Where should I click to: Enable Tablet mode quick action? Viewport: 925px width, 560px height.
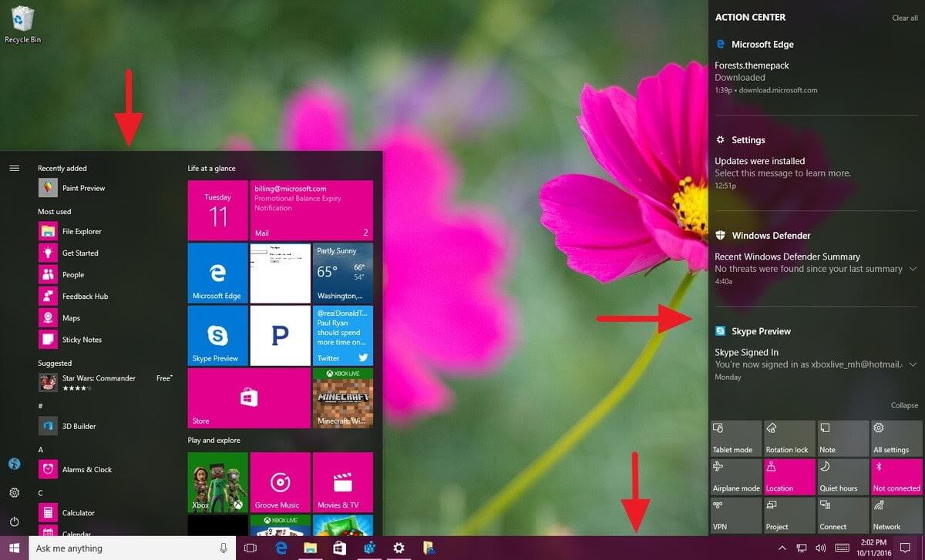tap(735, 436)
